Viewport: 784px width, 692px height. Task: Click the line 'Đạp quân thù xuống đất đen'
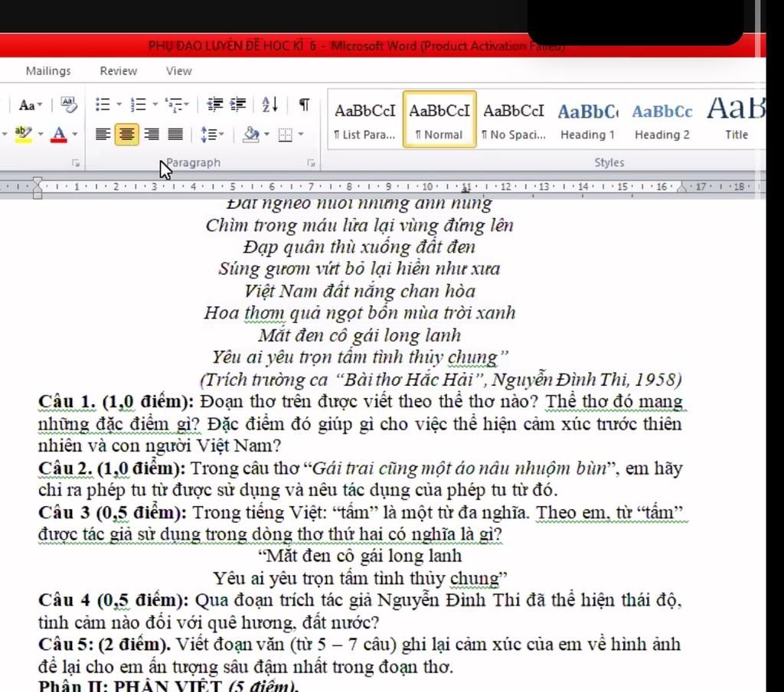[x=360, y=247]
